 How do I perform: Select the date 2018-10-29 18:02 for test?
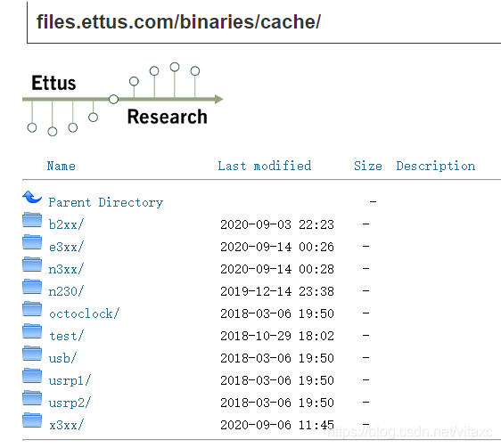(277, 336)
